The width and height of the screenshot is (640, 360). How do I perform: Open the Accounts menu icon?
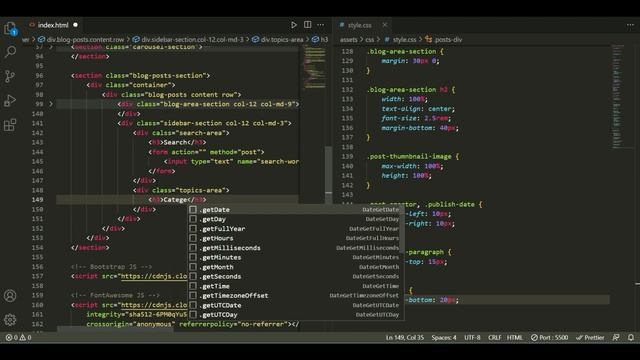point(10,296)
